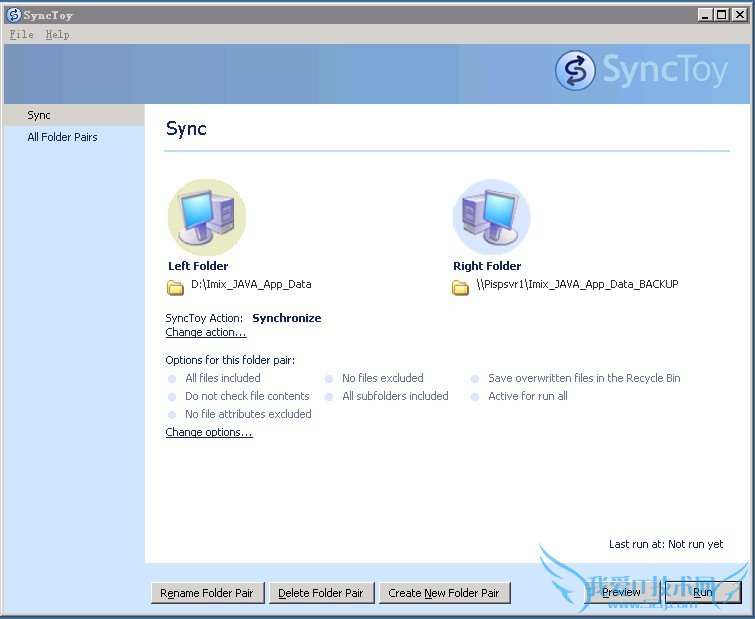Click Create New Folder Pair button
755x619 pixels.
[x=444, y=593]
